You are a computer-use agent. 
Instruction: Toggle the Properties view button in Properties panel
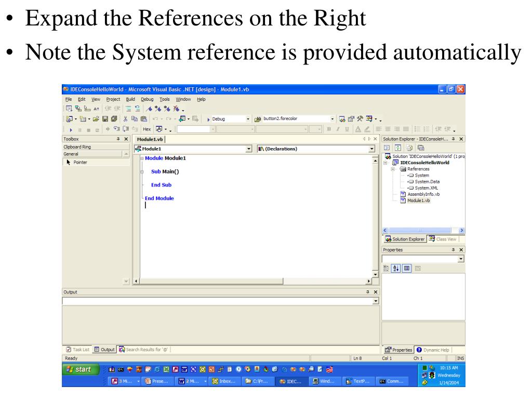click(407, 269)
